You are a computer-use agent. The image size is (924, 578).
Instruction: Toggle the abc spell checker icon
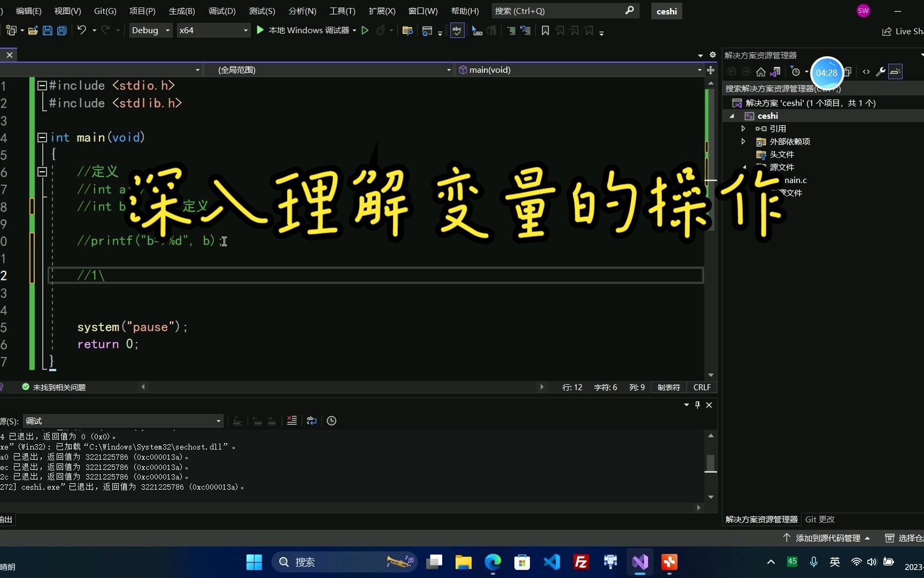coord(457,31)
